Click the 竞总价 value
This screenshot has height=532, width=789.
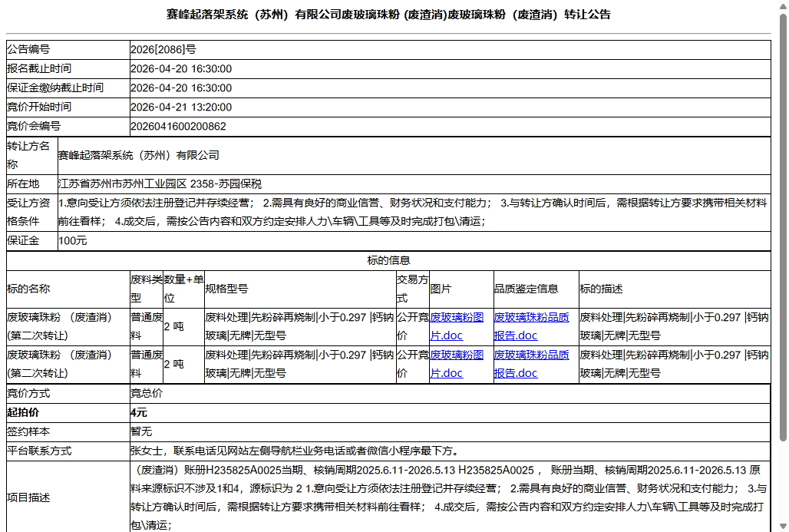(x=147, y=393)
